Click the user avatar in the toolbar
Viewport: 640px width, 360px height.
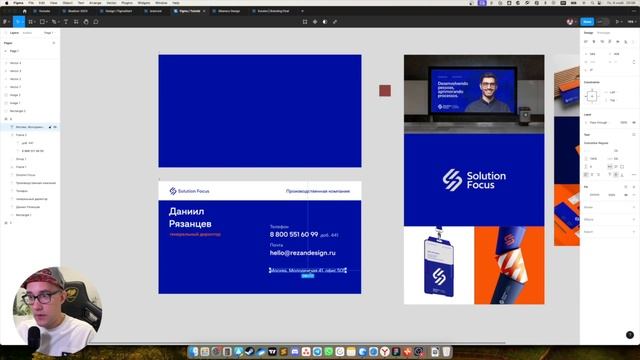coord(570,22)
